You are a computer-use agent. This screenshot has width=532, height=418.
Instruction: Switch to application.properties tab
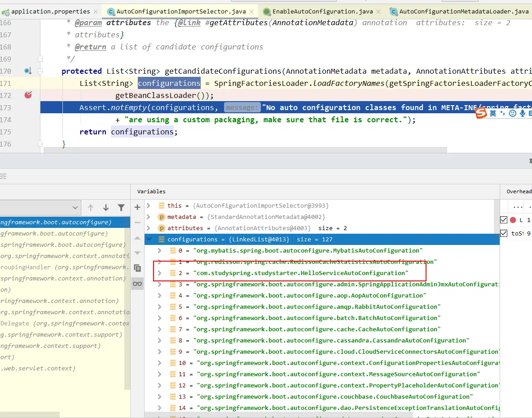tap(50, 12)
